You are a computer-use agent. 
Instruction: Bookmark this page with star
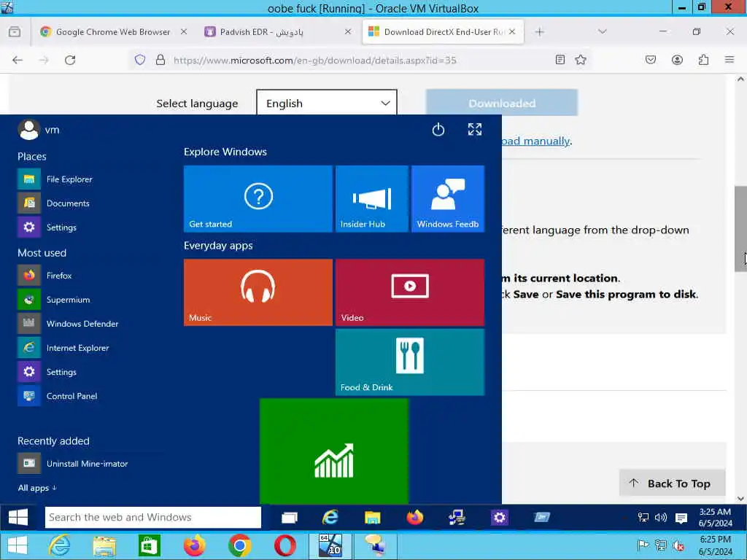click(x=580, y=60)
